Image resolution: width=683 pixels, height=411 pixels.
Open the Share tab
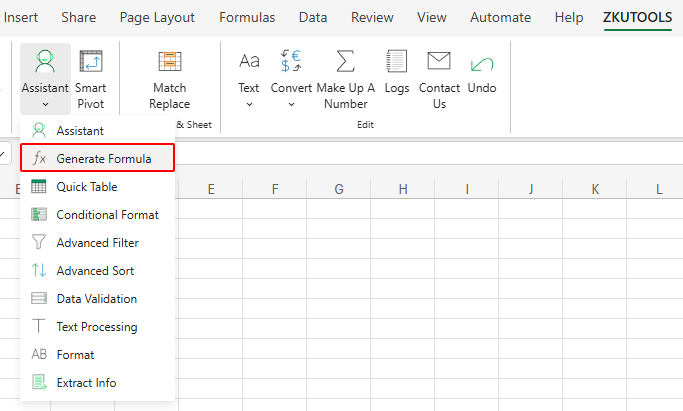pos(78,17)
